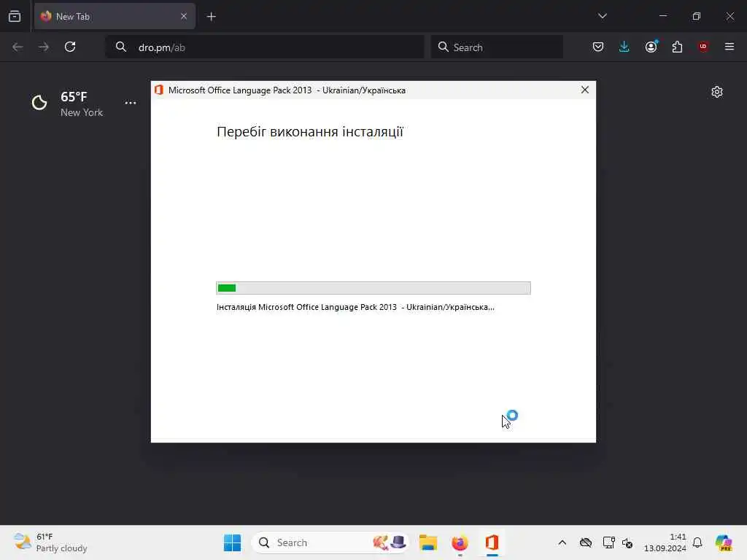Switch to Firefox from the taskbar
747x560 pixels.
(x=460, y=542)
